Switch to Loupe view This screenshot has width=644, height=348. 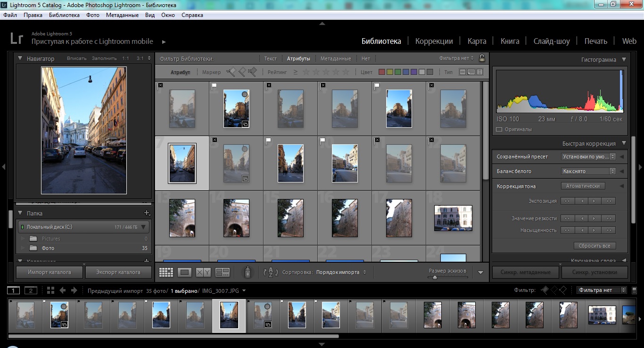(185, 272)
